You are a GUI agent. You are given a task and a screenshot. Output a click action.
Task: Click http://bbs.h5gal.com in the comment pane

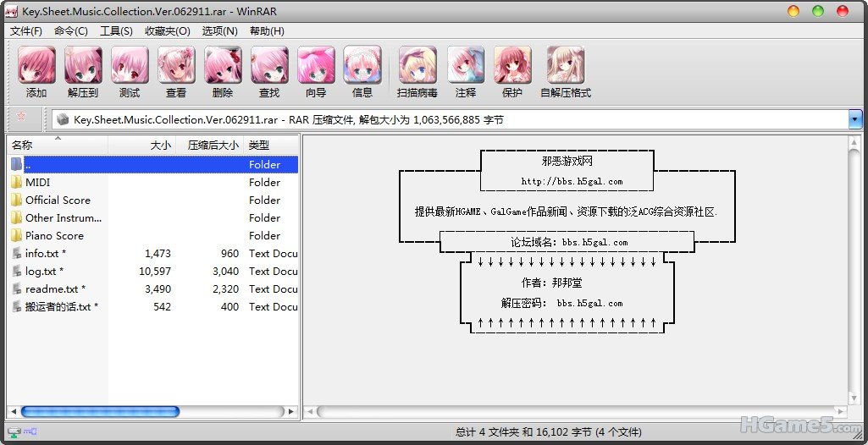point(572,181)
